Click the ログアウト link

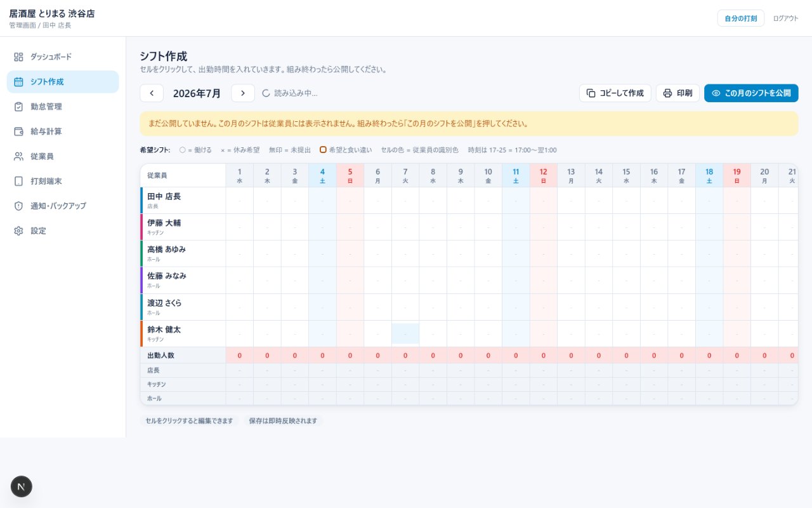(785, 18)
